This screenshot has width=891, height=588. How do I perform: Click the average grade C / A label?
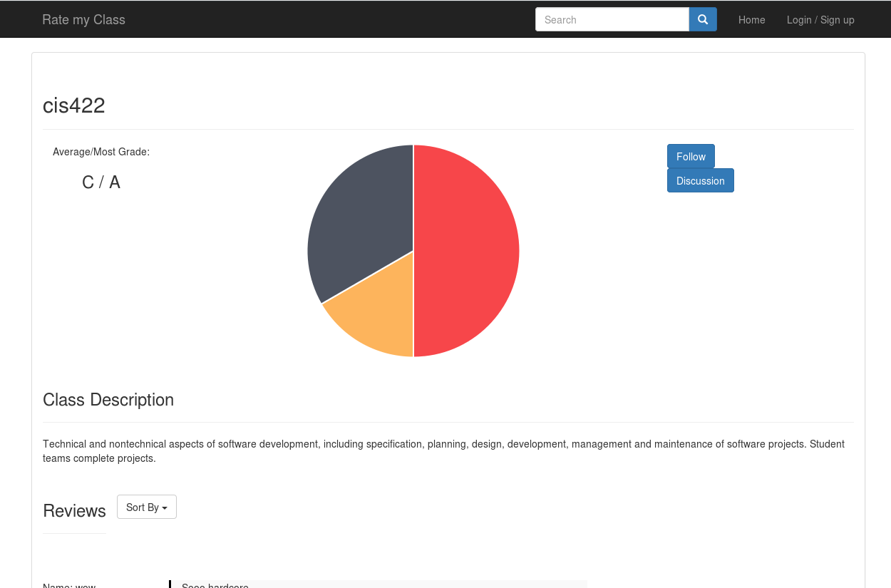click(x=101, y=182)
